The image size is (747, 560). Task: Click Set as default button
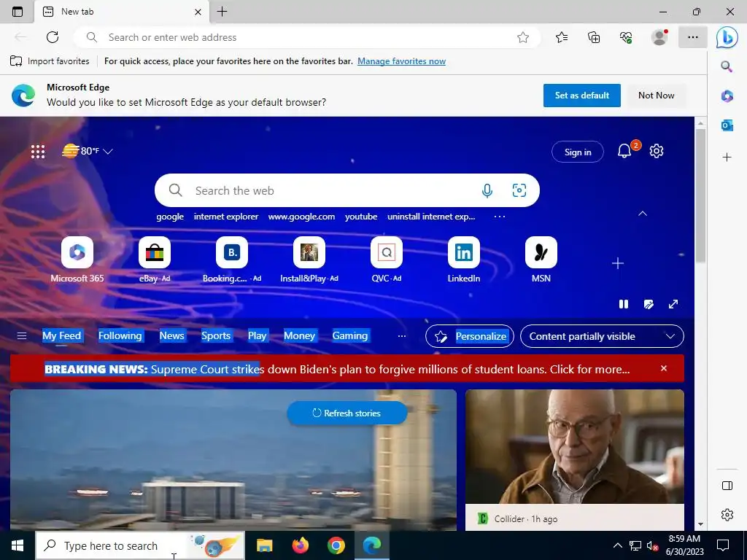[581, 96]
